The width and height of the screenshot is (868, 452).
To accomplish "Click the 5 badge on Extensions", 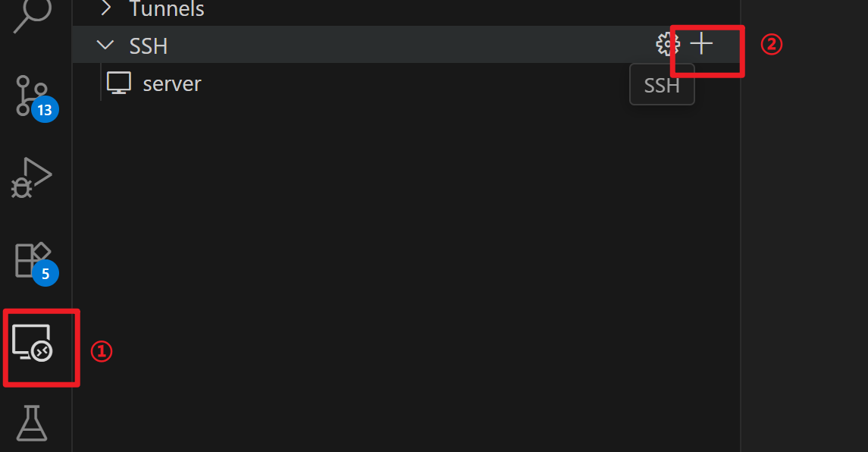I will (x=45, y=273).
